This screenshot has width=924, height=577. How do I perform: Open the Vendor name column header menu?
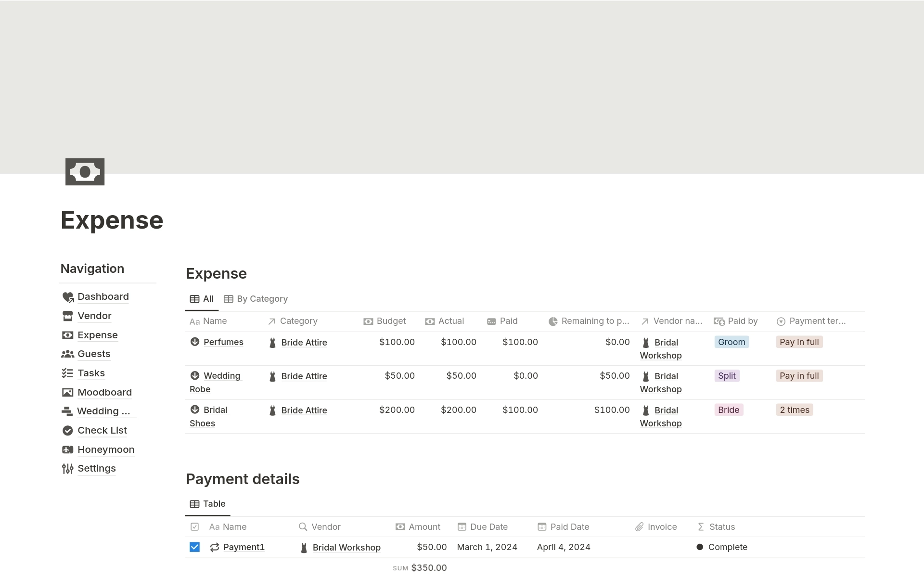pyautogui.click(x=671, y=321)
